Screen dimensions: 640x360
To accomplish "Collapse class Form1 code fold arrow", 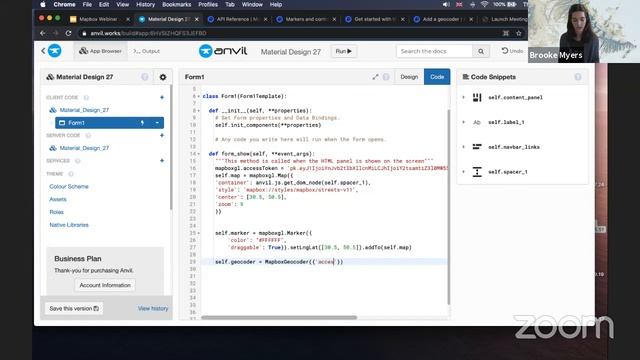I will tap(199, 96).
